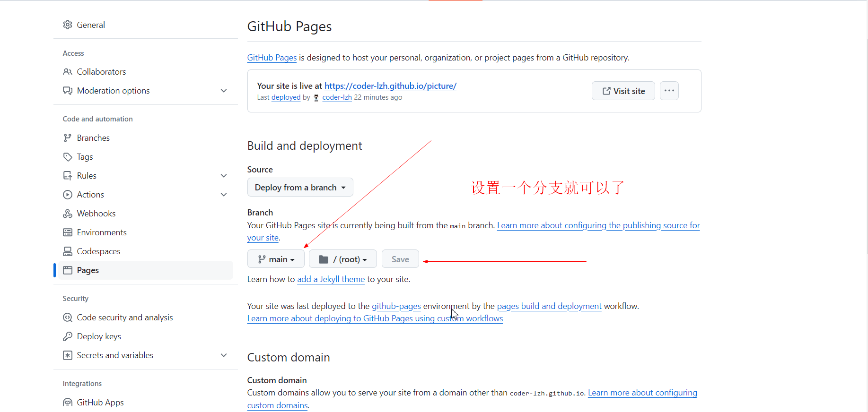Open pages build and deployment workflow link
This screenshot has width=868, height=412.
549,306
